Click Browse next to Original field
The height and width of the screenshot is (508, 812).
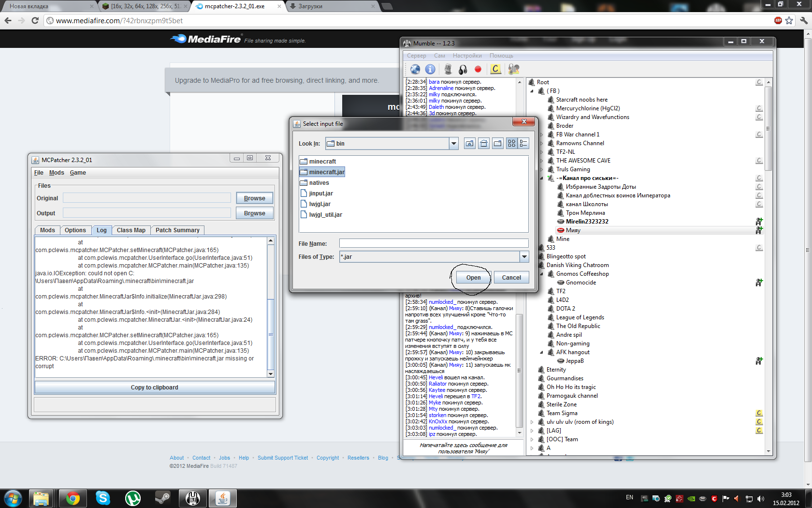pyautogui.click(x=255, y=198)
